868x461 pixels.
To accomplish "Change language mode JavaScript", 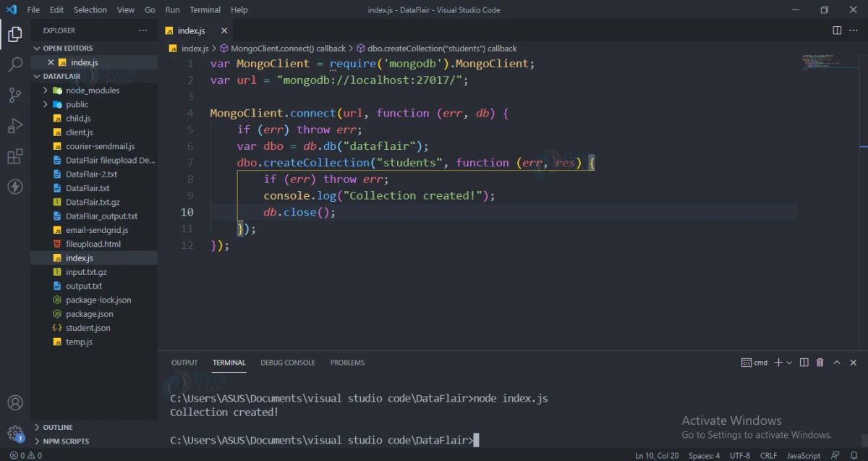I will (x=804, y=455).
